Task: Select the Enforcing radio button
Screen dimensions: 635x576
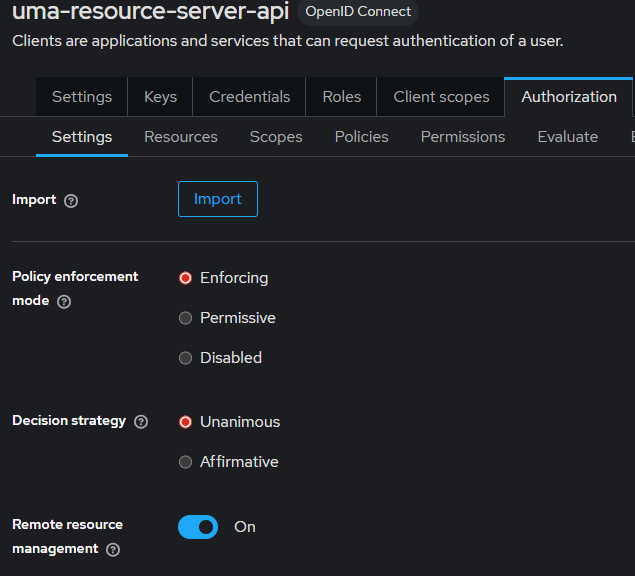Action: pyautogui.click(x=185, y=278)
